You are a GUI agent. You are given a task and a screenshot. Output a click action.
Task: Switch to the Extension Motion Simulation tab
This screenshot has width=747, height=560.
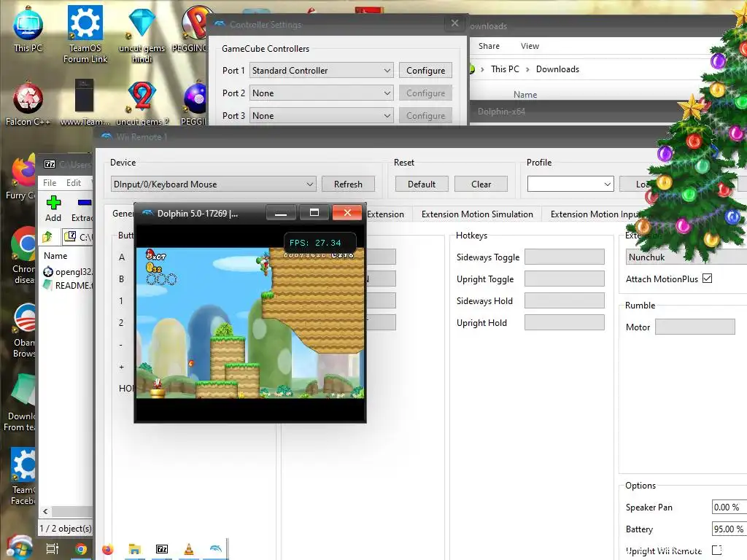[477, 214]
